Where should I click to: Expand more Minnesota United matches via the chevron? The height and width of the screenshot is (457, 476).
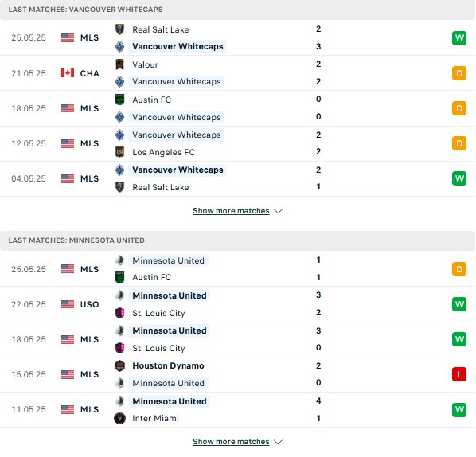click(x=278, y=442)
